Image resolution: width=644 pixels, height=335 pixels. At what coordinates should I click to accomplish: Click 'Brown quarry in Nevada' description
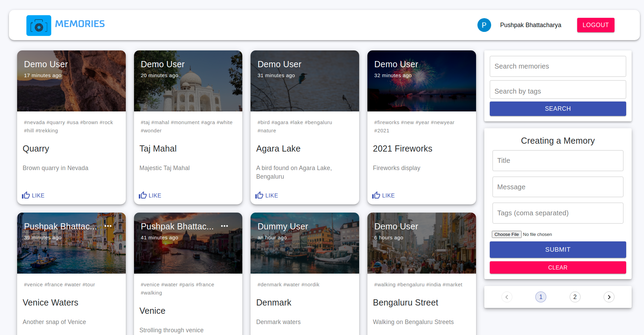click(56, 168)
